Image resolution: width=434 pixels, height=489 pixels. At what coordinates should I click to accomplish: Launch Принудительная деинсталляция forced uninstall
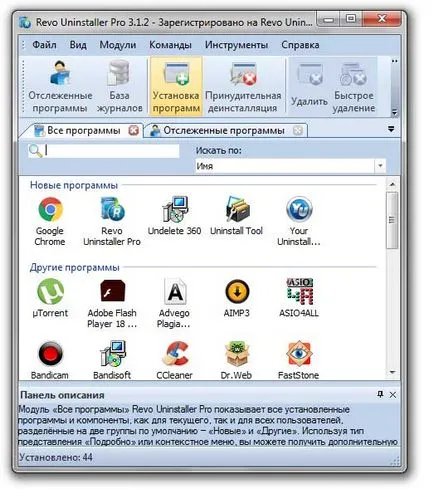tap(243, 86)
